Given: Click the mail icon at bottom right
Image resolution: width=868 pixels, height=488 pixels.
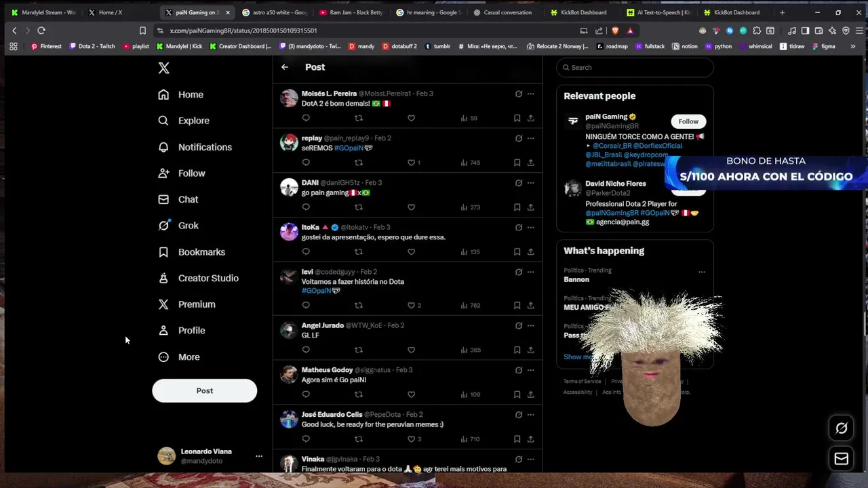Looking at the screenshot, I should pos(842,459).
